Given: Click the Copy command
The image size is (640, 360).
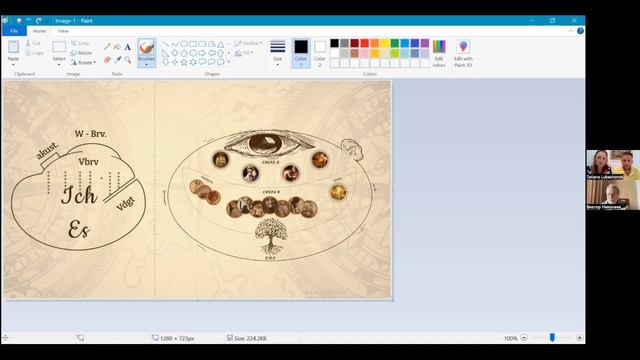Looking at the screenshot, I should point(34,53).
